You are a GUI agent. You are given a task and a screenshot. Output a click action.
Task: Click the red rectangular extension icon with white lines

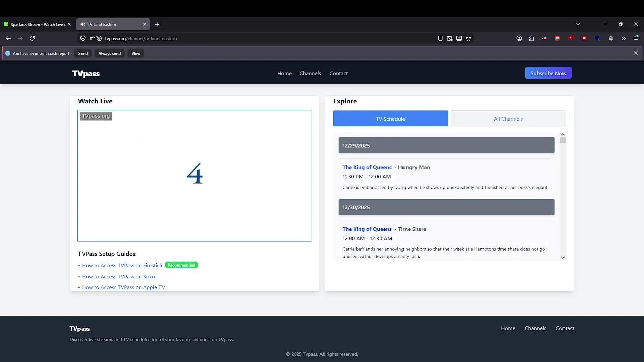tap(557, 38)
